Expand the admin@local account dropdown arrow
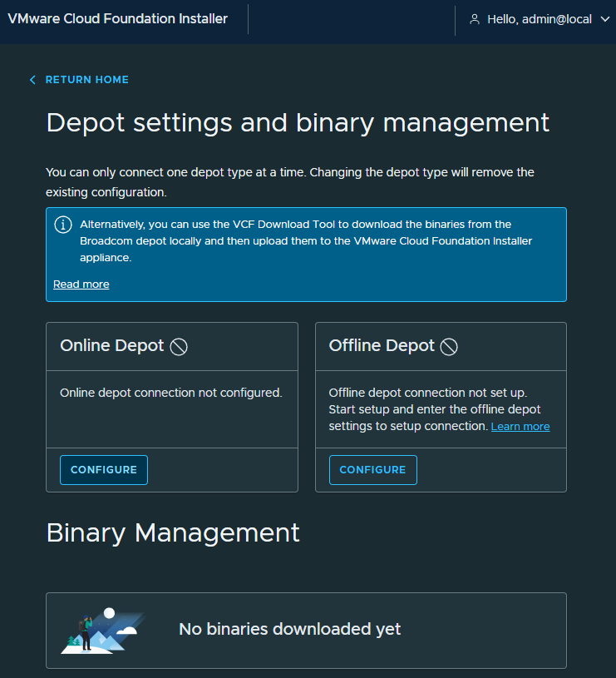 pyautogui.click(x=605, y=19)
